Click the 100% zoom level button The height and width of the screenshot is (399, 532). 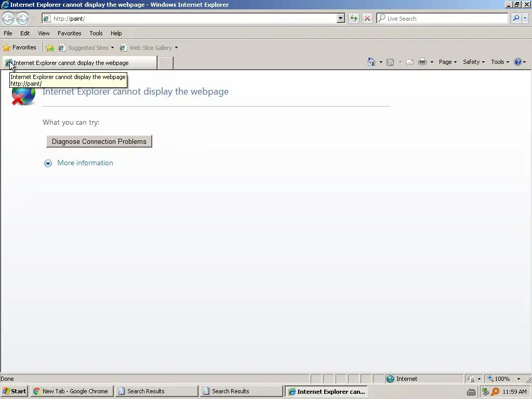pos(499,379)
